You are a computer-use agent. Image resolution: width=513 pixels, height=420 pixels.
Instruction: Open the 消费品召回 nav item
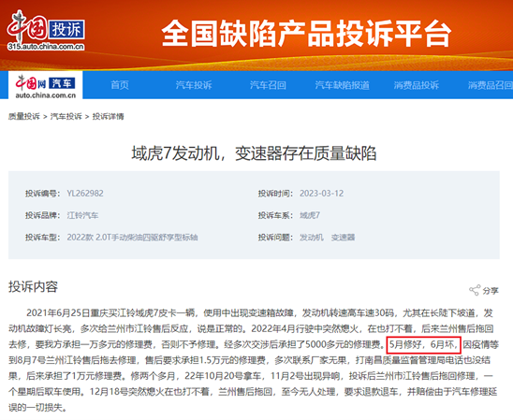point(491,85)
